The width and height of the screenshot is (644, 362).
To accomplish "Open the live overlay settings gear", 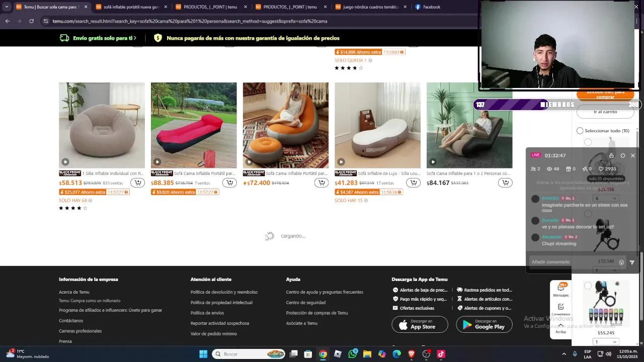I will tap(623, 155).
